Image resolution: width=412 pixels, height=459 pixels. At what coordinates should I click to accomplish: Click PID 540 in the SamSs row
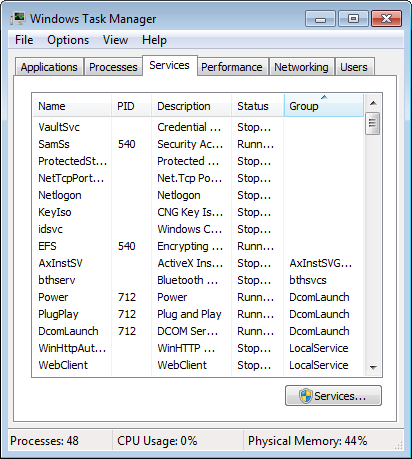[127, 144]
